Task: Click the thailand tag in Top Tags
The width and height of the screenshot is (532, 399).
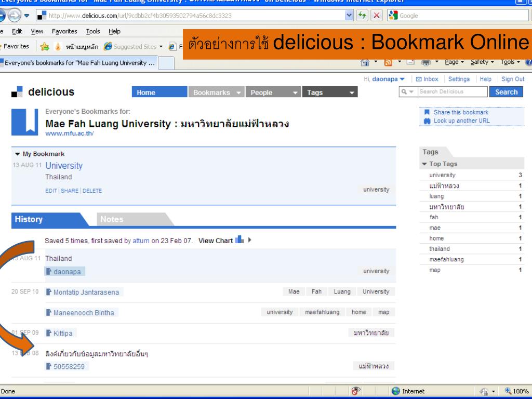Action: click(x=439, y=249)
